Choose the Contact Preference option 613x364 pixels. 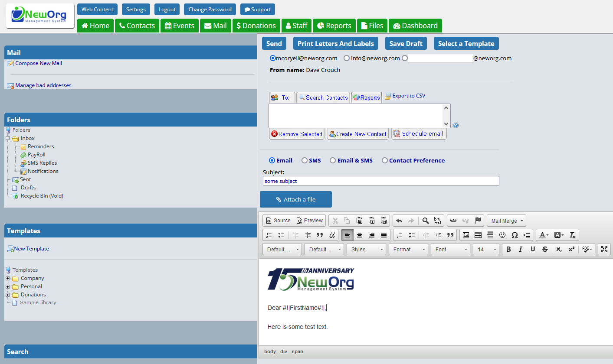click(385, 160)
